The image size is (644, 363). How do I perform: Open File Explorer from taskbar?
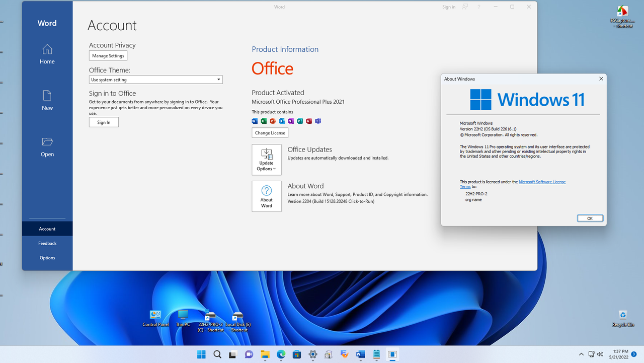click(265, 354)
